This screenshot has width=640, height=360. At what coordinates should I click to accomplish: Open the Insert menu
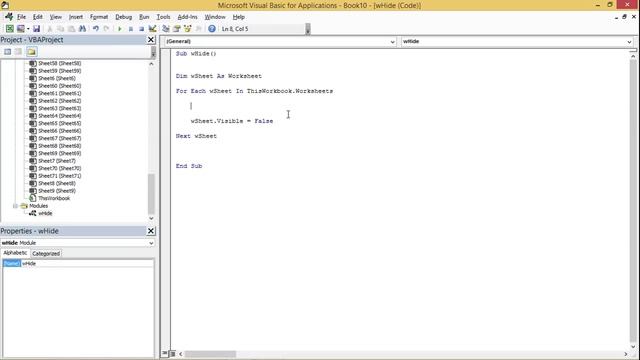(76, 17)
